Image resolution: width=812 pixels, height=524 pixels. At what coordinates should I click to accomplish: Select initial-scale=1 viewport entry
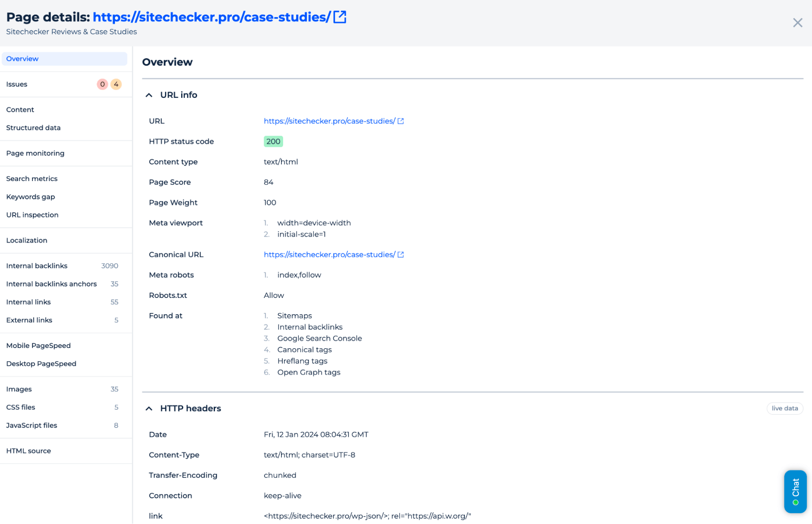(x=301, y=234)
